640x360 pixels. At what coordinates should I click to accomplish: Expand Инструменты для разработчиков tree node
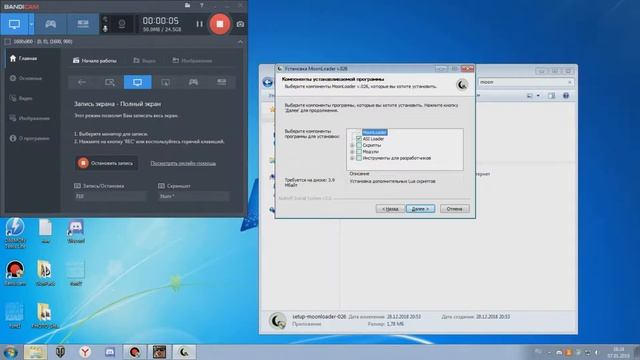pos(352,158)
